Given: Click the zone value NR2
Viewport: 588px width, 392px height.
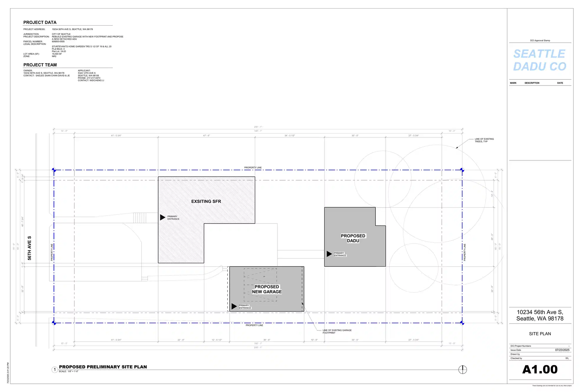Looking at the screenshot, I should click(54, 56).
